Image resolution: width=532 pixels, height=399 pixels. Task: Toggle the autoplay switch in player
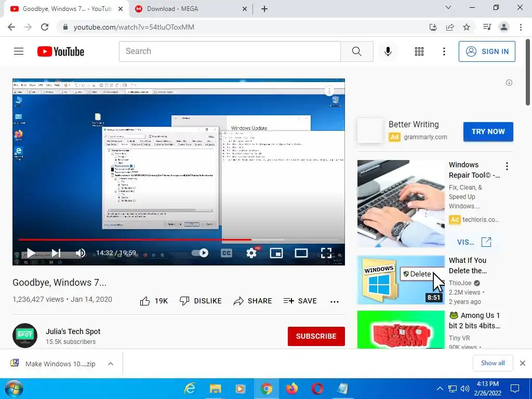[x=200, y=253]
